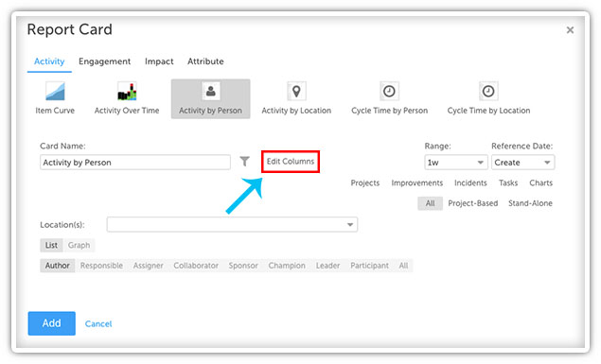Toggle the Tasks filter
This screenshot has height=364, width=601.
point(508,183)
